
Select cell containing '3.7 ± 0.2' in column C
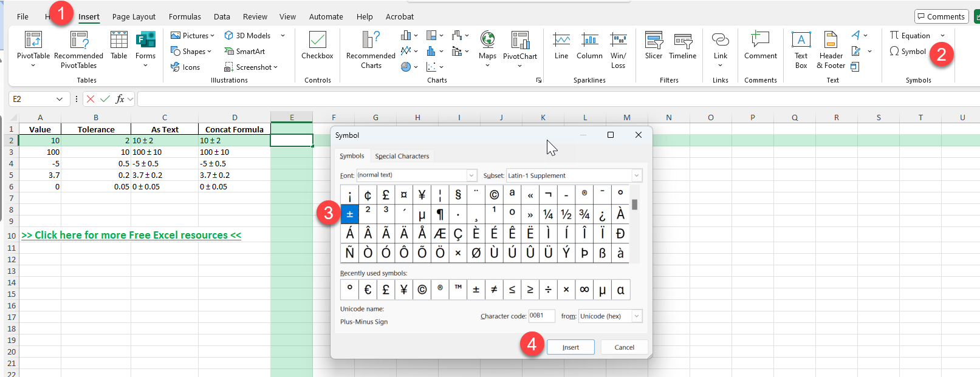pos(164,175)
